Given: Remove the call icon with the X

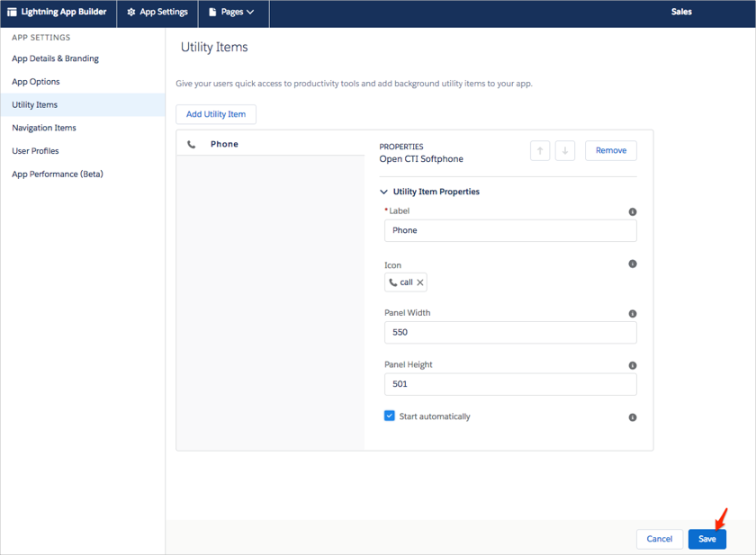Looking at the screenshot, I should click(x=420, y=282).
